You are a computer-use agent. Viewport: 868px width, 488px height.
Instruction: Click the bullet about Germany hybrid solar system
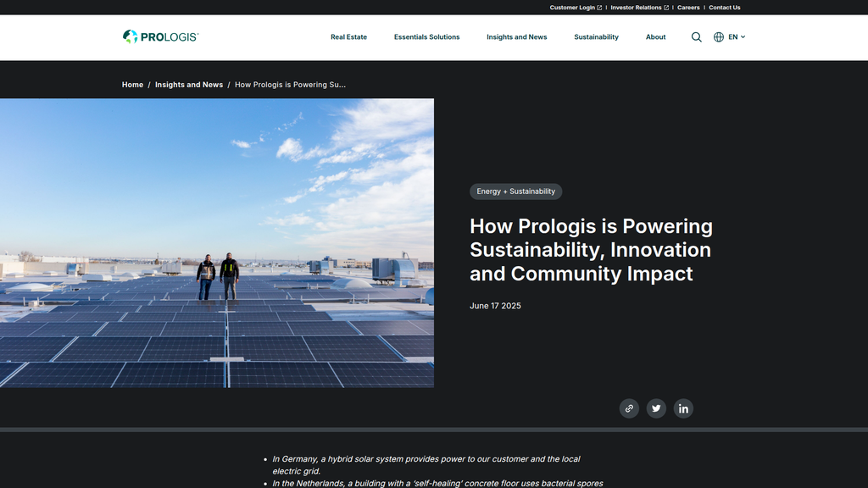(426, 465)
